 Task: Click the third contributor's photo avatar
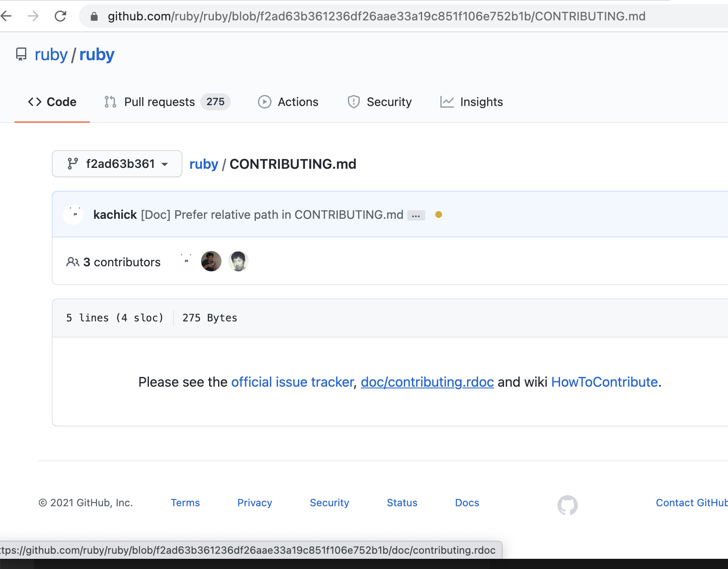[238, 261]
